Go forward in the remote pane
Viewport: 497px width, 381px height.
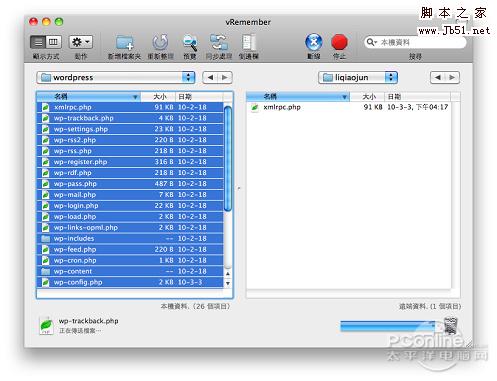(452, 77)
